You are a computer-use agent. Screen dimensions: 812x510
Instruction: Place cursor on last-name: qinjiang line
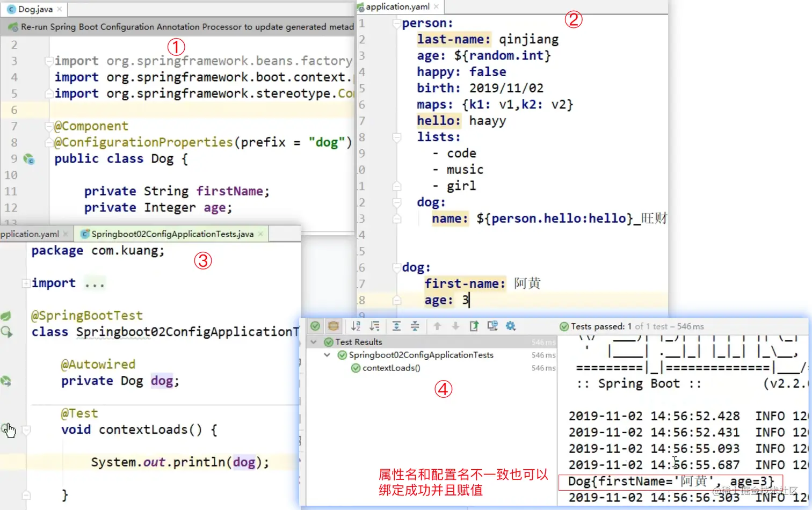[x=488, y=39]
